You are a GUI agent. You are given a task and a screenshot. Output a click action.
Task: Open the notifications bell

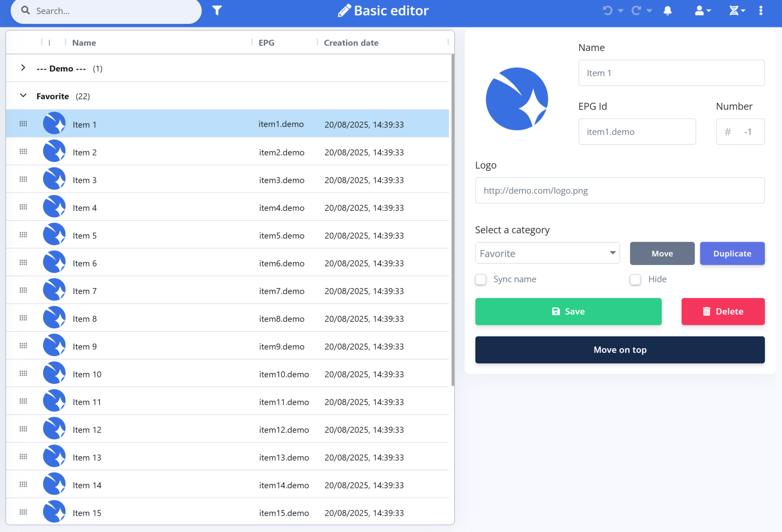(x=668, y=11)
